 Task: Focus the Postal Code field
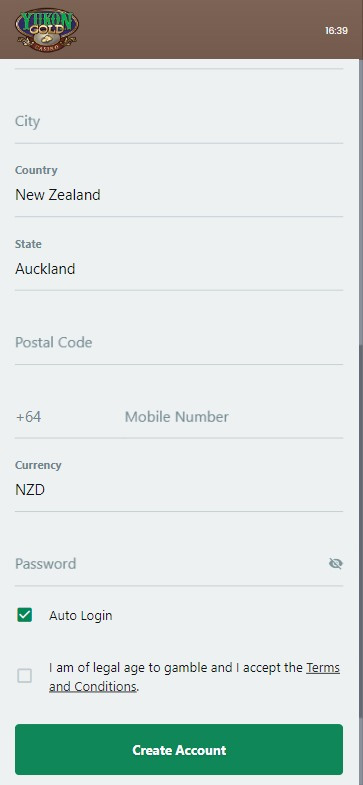pyautogui.click(x=179, y=343)
